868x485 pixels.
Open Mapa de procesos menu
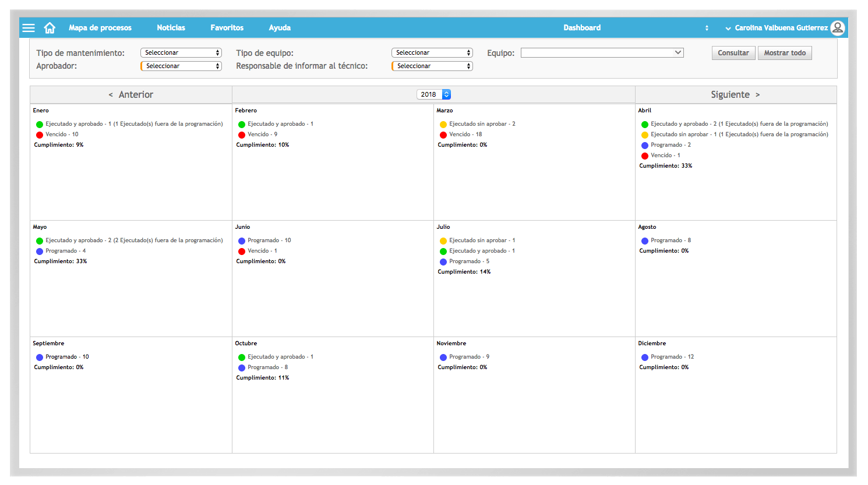100,27
